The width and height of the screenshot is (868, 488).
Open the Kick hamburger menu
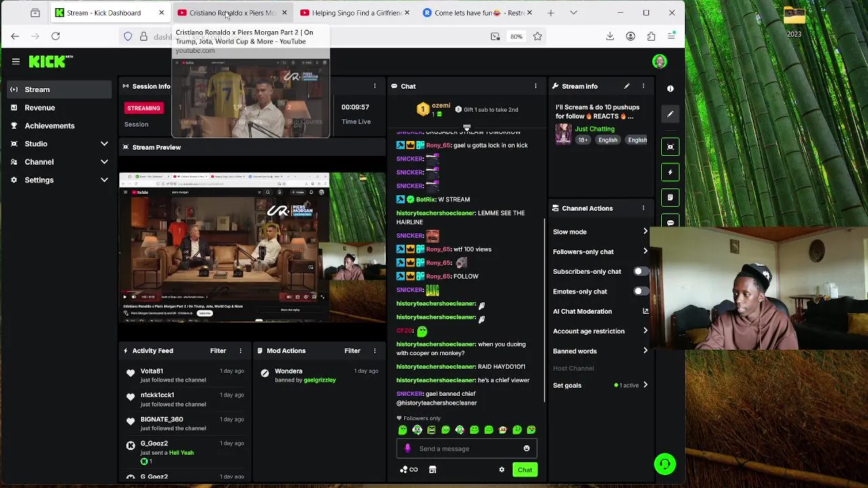point(16,62)
